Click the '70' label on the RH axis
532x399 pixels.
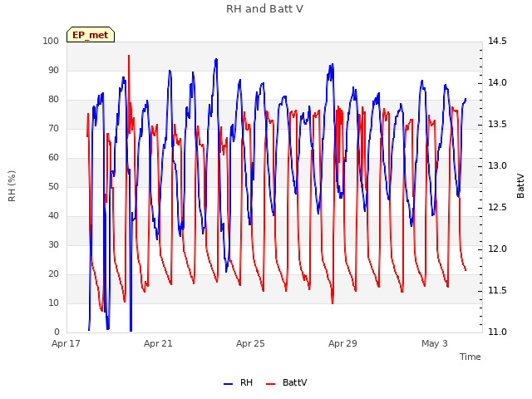pyautogui.click(x=53, y=128)
